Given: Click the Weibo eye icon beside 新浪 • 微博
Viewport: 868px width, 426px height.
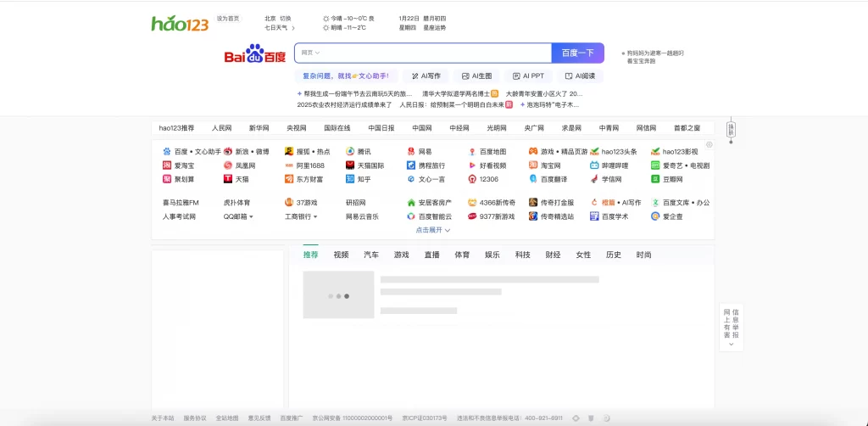Looking at the screenshot, I should pyautogui.click(x=228, y=151).
